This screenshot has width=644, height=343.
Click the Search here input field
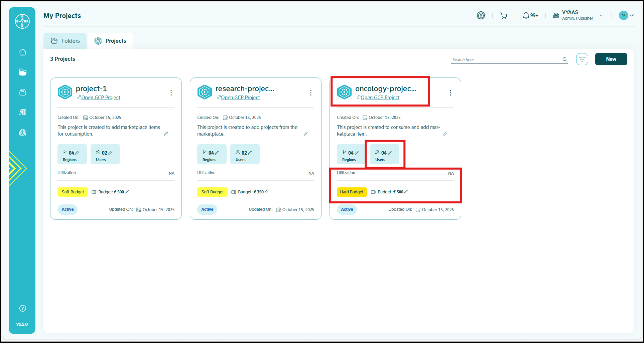(506, 59)
